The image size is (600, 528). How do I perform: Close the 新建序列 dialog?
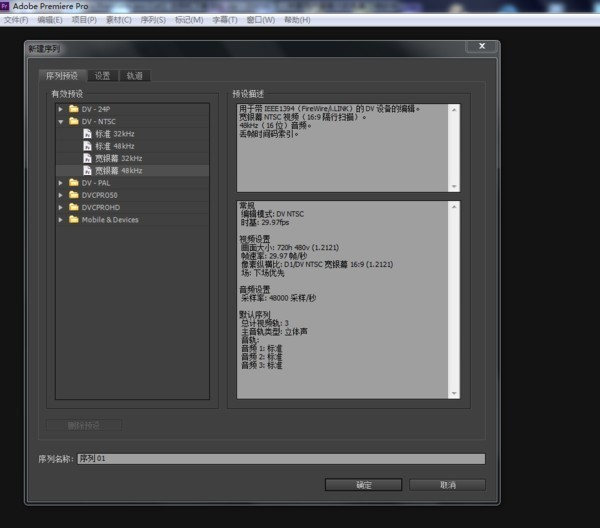pos(482,46)
